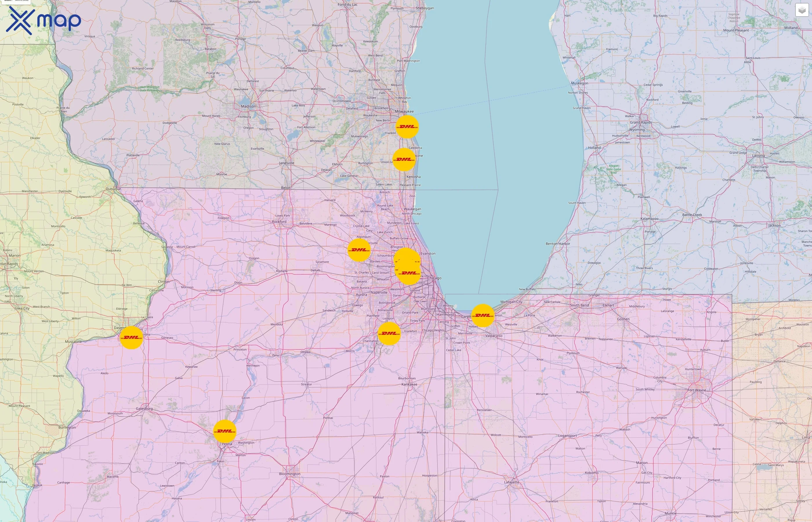Click the pink Illinois region overlay

pos(305,407)
